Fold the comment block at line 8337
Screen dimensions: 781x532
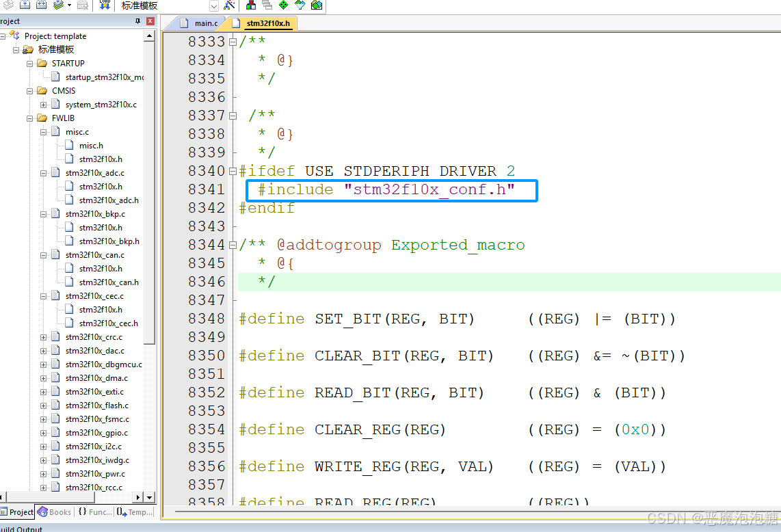[x=233, y=116]
